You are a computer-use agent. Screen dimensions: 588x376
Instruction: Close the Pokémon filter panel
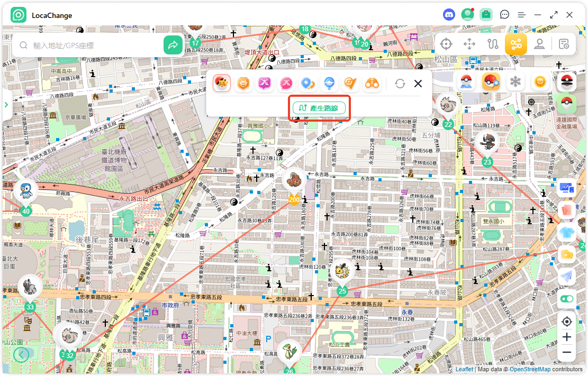(x=418, y=83)
